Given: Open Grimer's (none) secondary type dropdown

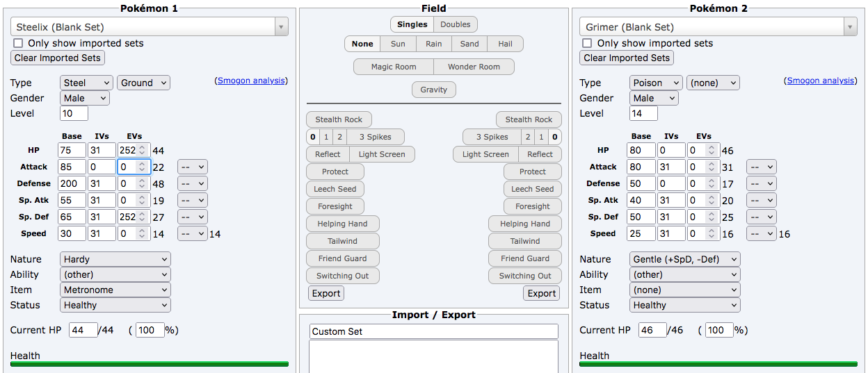Looking at the screenshot, I should pyautogui.click(x=713, y=83).
